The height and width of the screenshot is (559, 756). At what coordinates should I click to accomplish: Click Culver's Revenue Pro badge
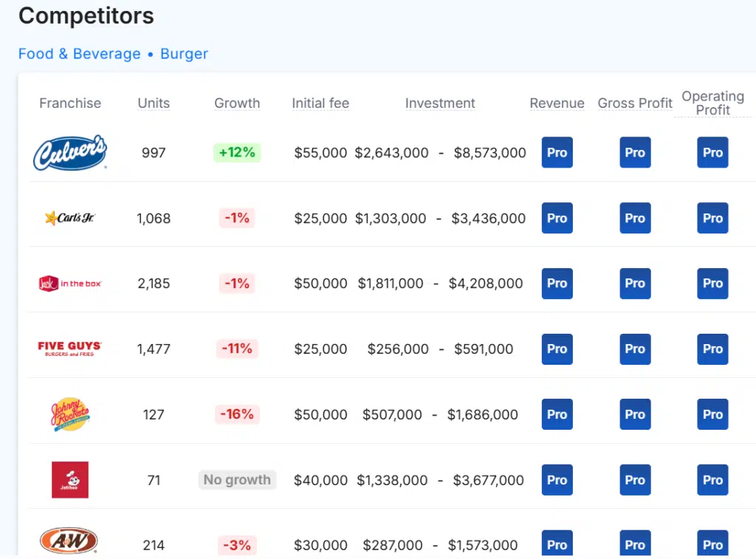click(x=557, y=153)
